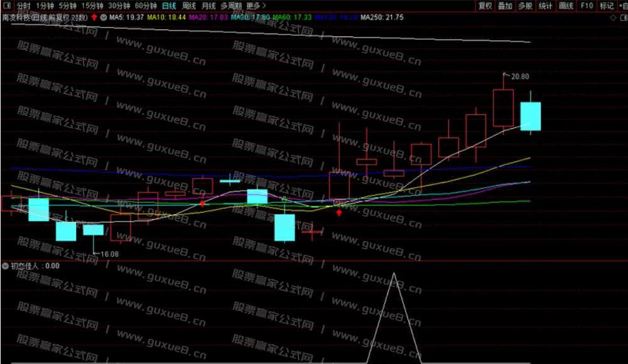Screen dimensions: 628x364
Task: Click the red buy-signal arrow under the candle
Action: click(339, 213)
